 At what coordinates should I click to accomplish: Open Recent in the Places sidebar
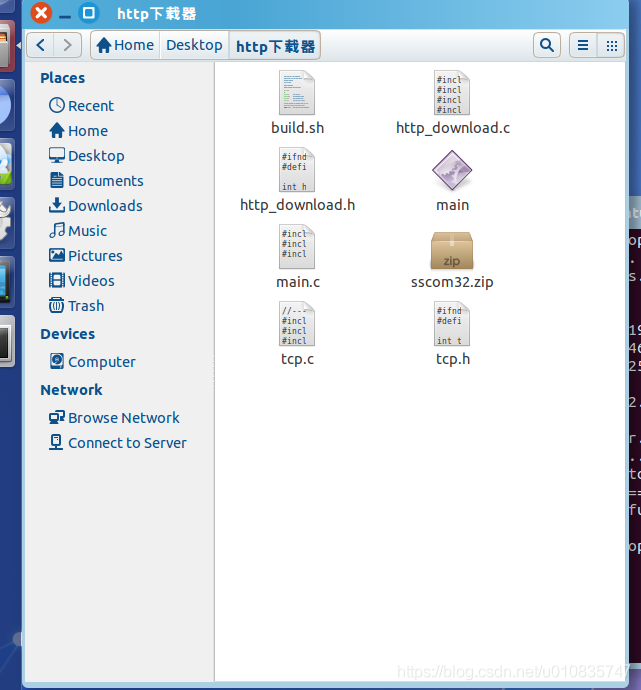pos(81,106)
